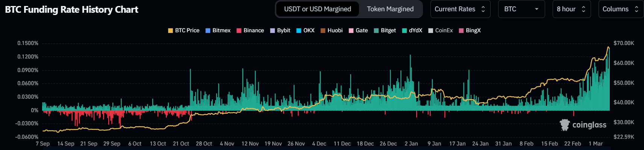Click the 1 Mar date label
The height and width of the screenshot is (150, 644).
click(596, 144)
